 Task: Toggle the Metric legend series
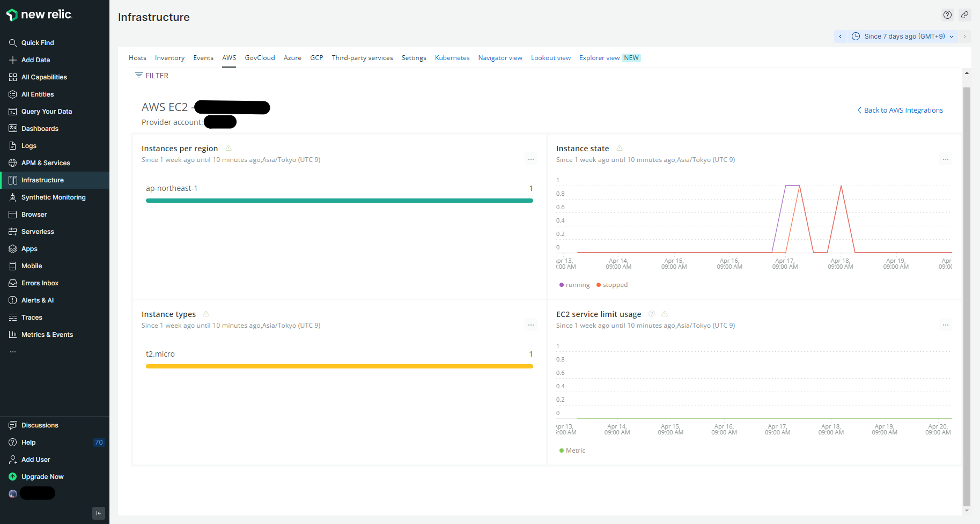(572, 451)
